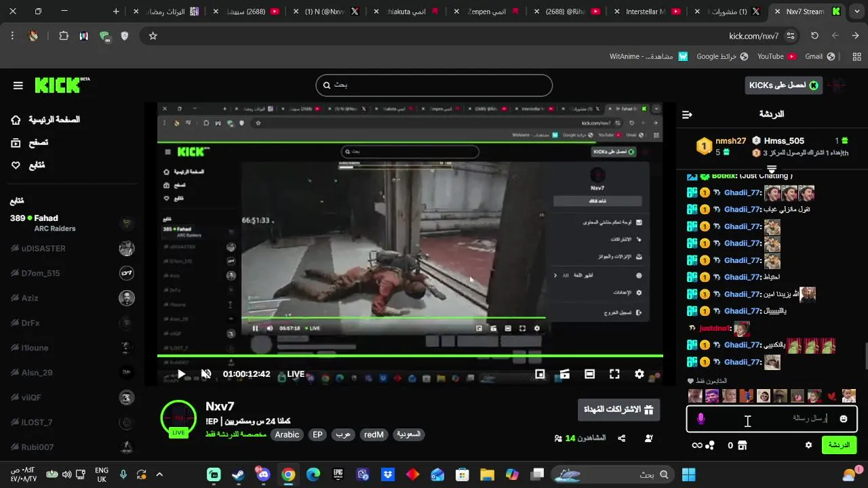Enable mini player mode
868x488 pixels.
tap(565, 374)
